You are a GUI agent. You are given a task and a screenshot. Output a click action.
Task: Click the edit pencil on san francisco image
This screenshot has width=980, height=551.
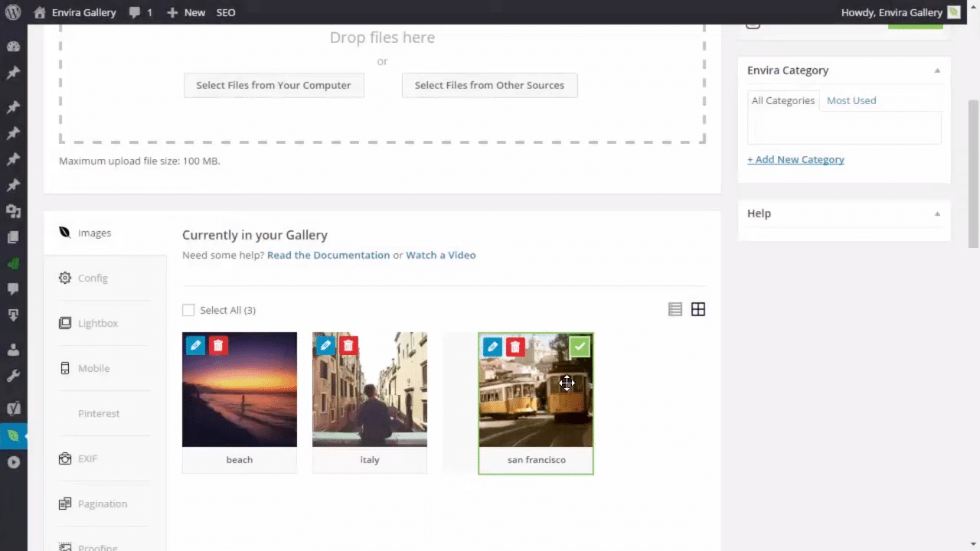point(492,347)
